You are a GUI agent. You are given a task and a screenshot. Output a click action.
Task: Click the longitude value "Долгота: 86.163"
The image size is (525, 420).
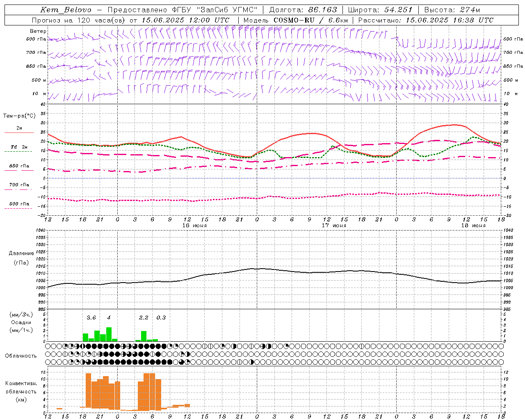303,10
